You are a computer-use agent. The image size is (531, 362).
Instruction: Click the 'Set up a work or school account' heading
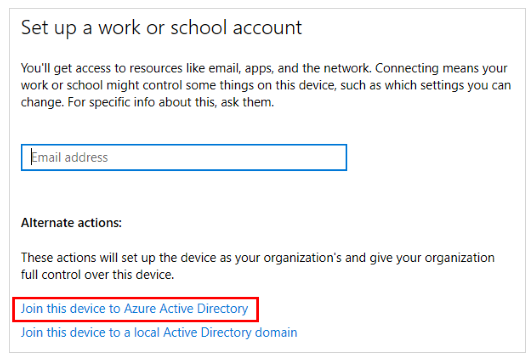[161, 27]
